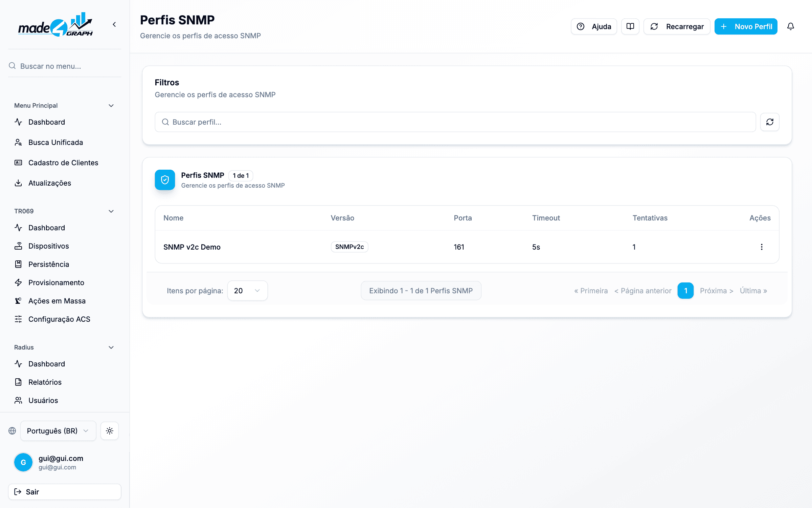Click the SNMPv2c version badge
Image resolution: width=812 pixels, height=508 pixels.
point(349,247)
